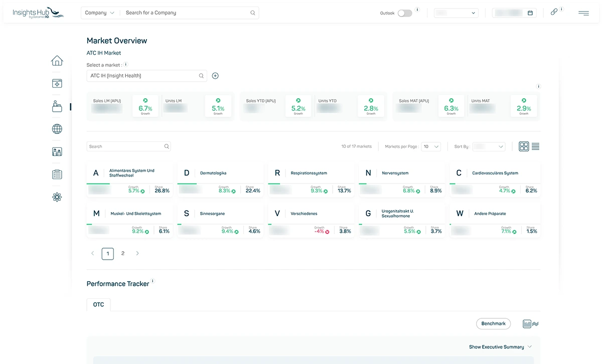Open the Muskel- Und Skelettsystem card
The image size is (602, 364).
(129, 220)
